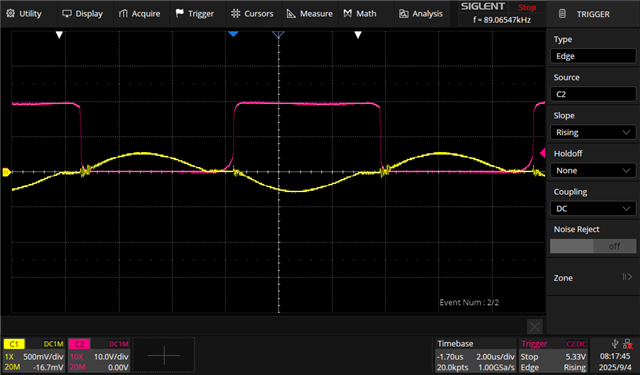Click the monitor icon beside Display
640x375 pixels.
(x=67, y=13)
